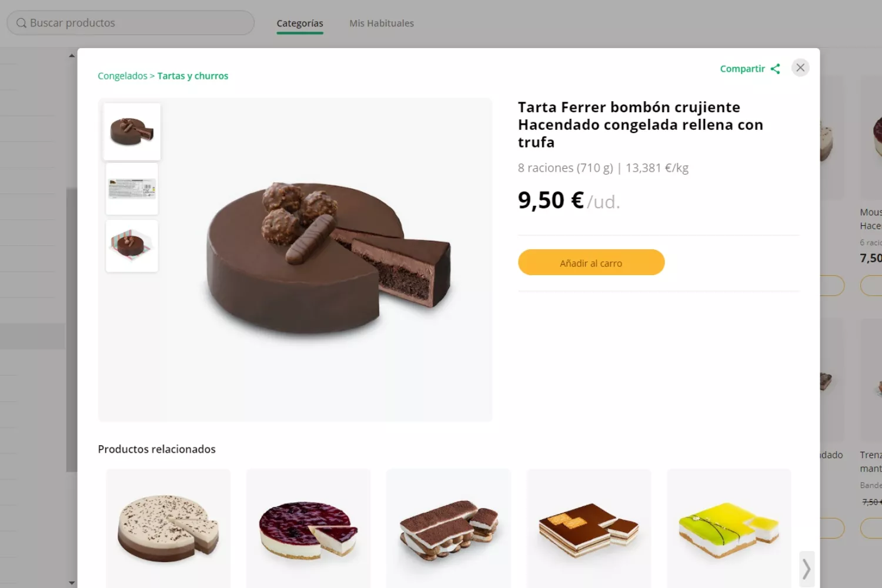The width and height of the screenshot is (882, 588).
Task: Open the Categorías tab
Action: point(300,24)
